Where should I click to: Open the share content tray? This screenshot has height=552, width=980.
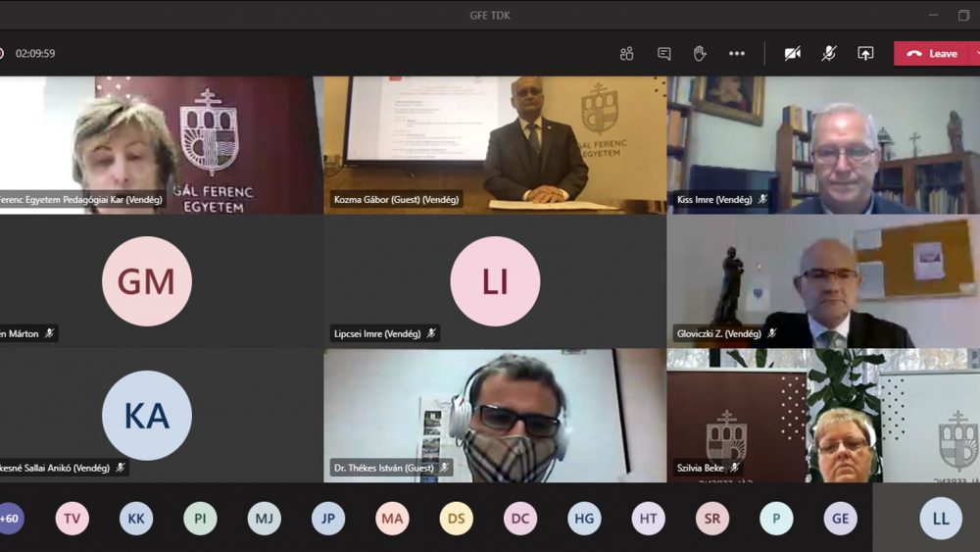tap(865, 54)
